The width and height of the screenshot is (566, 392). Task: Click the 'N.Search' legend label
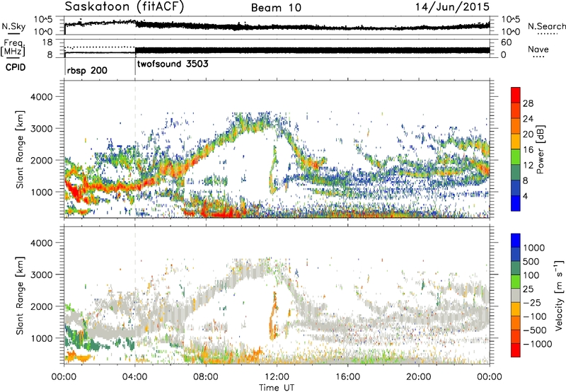(546, 26)
